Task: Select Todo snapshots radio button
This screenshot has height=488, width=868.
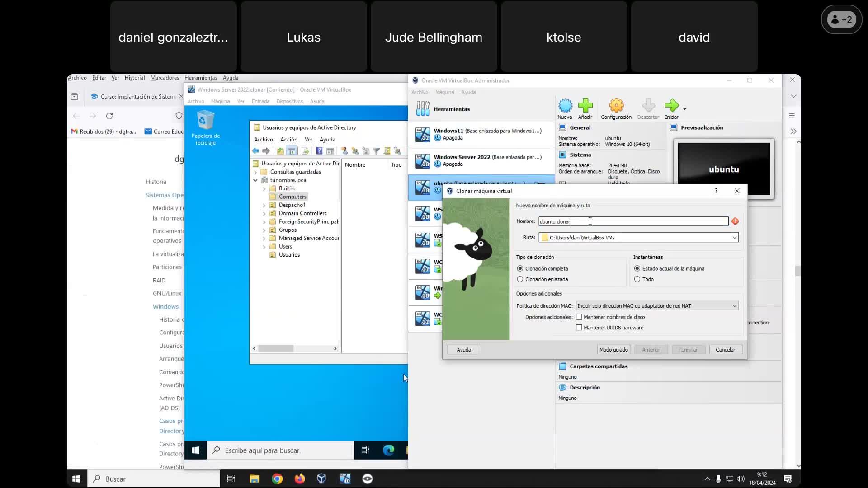Action: 637,279
